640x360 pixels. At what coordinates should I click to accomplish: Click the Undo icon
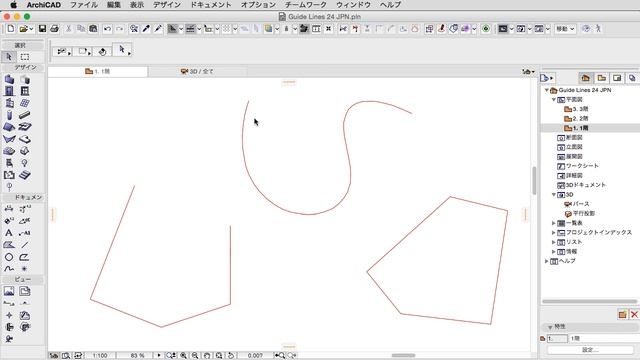[107, 29]
